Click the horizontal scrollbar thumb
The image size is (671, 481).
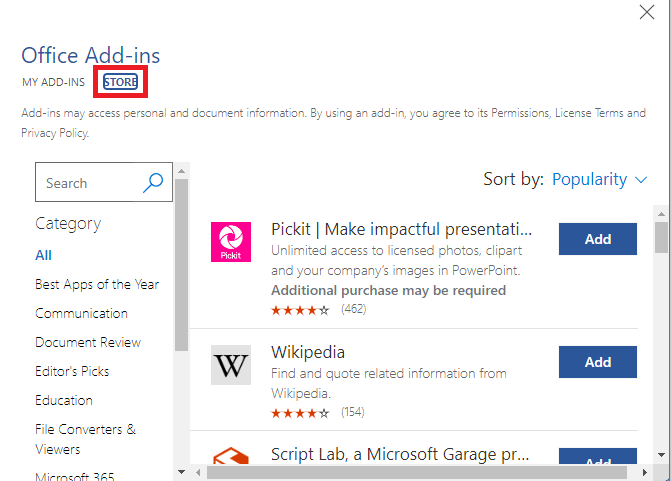click(x=417, y=472)
